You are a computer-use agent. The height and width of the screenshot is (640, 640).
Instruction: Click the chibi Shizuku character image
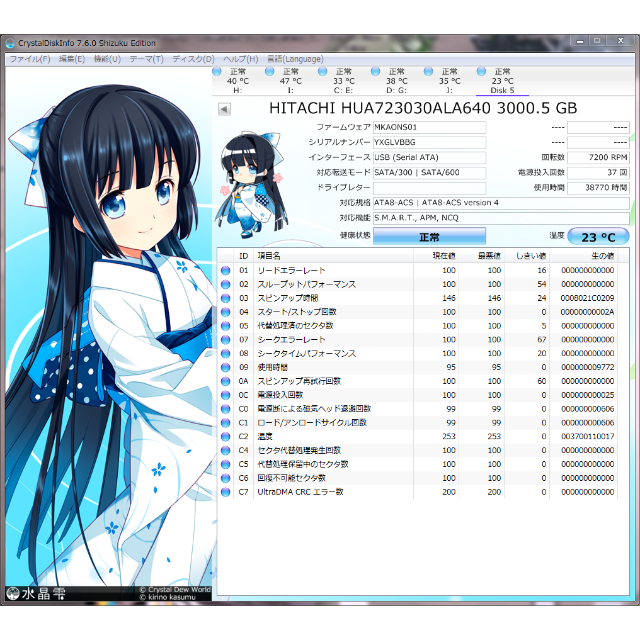(x=252, y=184)
